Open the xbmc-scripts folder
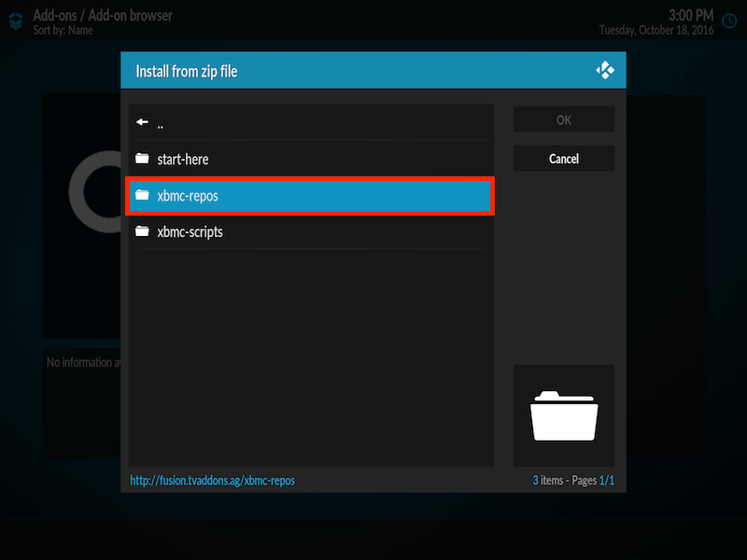The image size is (747, 560). pyautogui.click(x=311, y=231)
